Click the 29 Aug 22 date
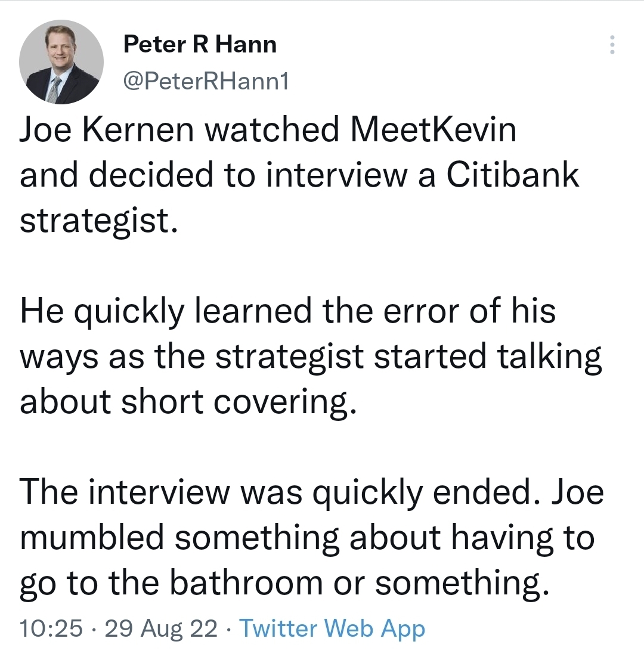 [161, 628]
